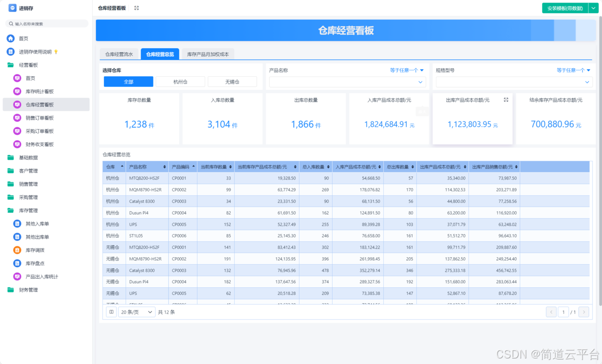Image resolution: width=602 pixels, height=364 pixels.
Task: Click the 入库总数量 value 3,104 件
Action: coord(223,124)
